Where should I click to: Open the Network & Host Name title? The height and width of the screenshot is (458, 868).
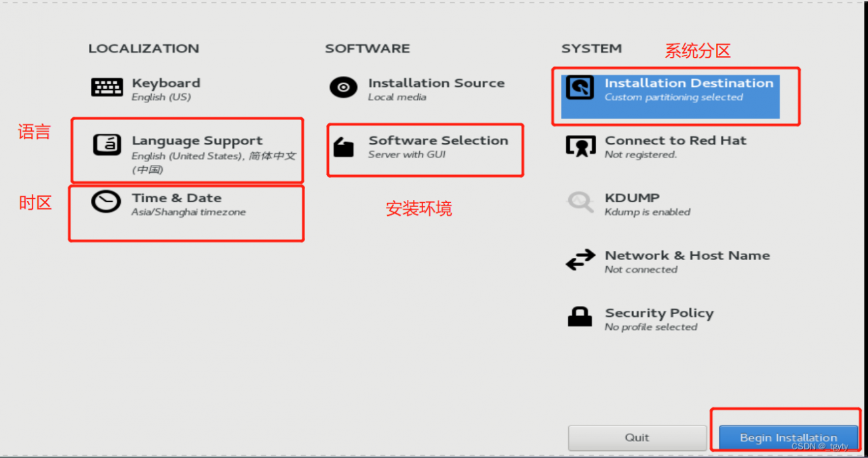(687, 256)
